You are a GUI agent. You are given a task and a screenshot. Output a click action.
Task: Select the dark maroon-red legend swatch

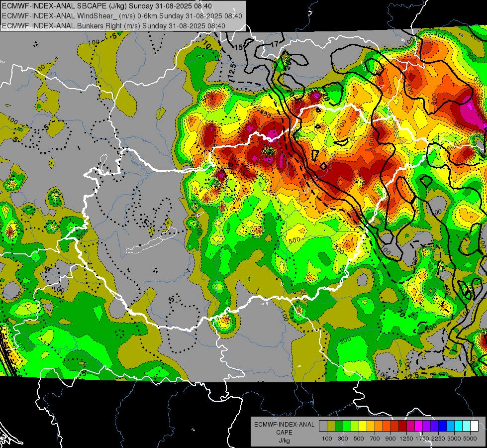[x=403, y=426]
